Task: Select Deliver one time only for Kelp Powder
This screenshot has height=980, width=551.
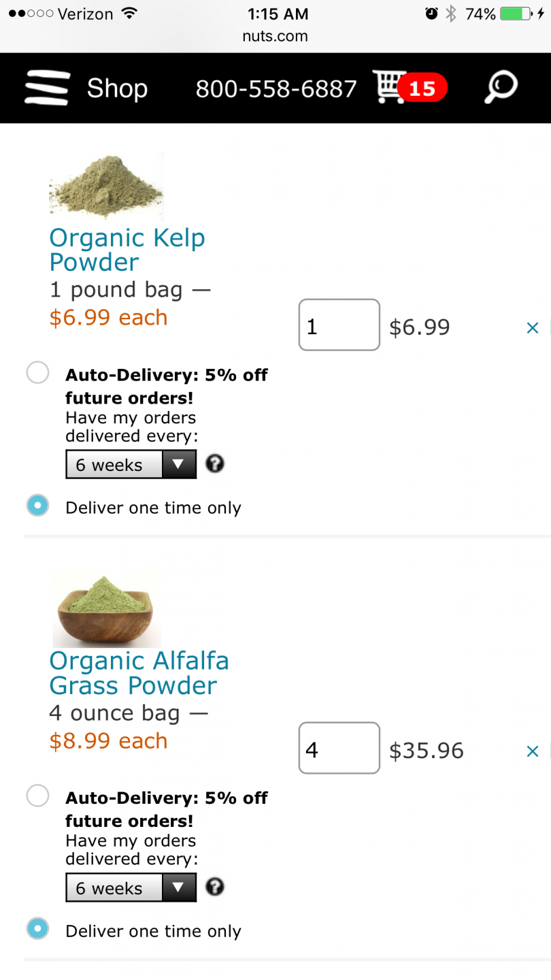Action: [x=37, y=506]
